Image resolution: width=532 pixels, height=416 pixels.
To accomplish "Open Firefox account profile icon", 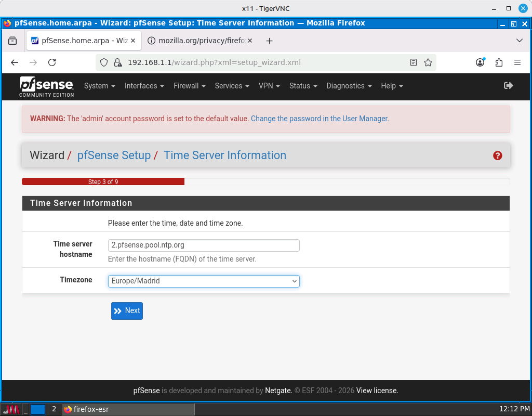I will point(480,62).
